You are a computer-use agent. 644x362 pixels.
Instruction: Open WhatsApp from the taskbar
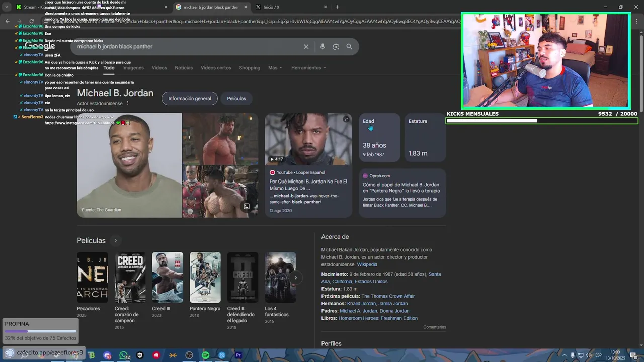click(124, 355)
